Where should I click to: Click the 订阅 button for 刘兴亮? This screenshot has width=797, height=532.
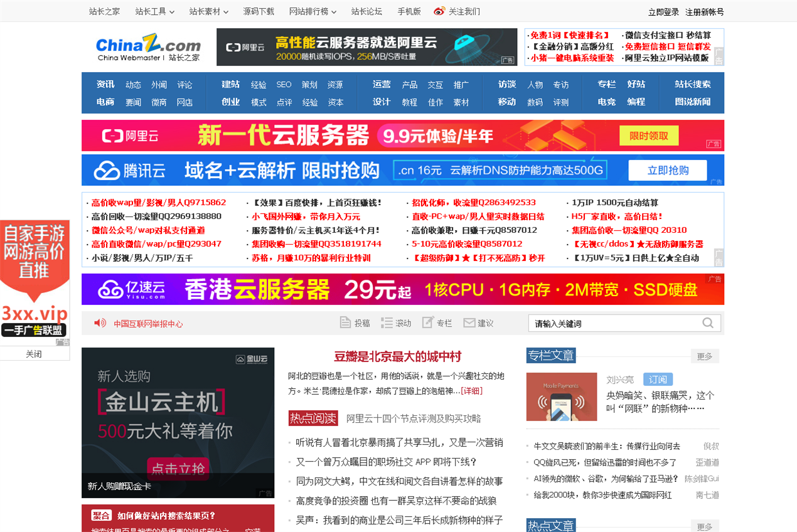(x=658, y=380)
